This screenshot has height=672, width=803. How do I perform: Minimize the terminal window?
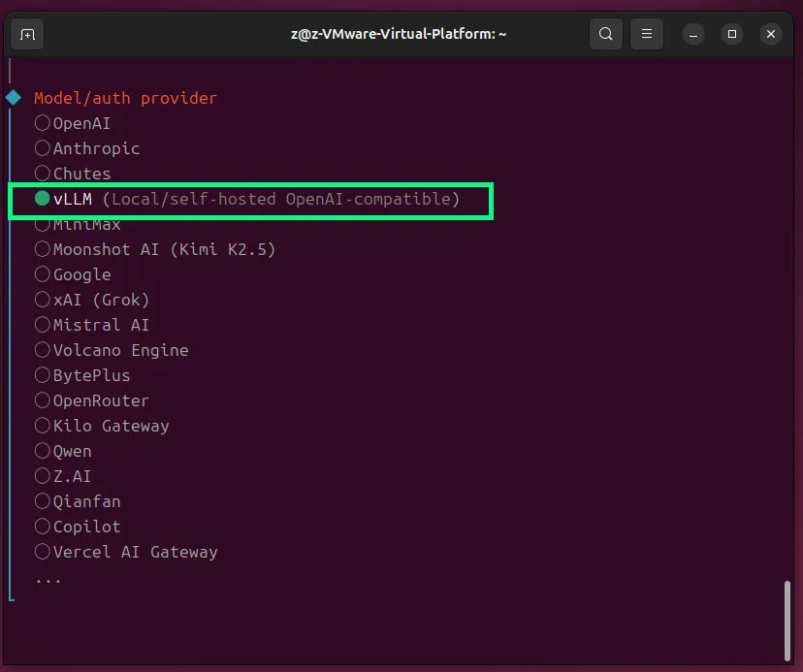pos(693,34)
